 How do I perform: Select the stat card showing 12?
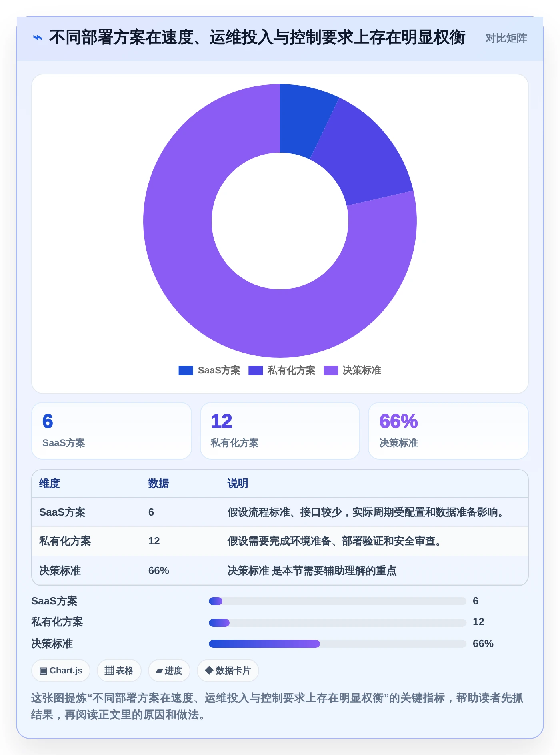tap(280, 431)
